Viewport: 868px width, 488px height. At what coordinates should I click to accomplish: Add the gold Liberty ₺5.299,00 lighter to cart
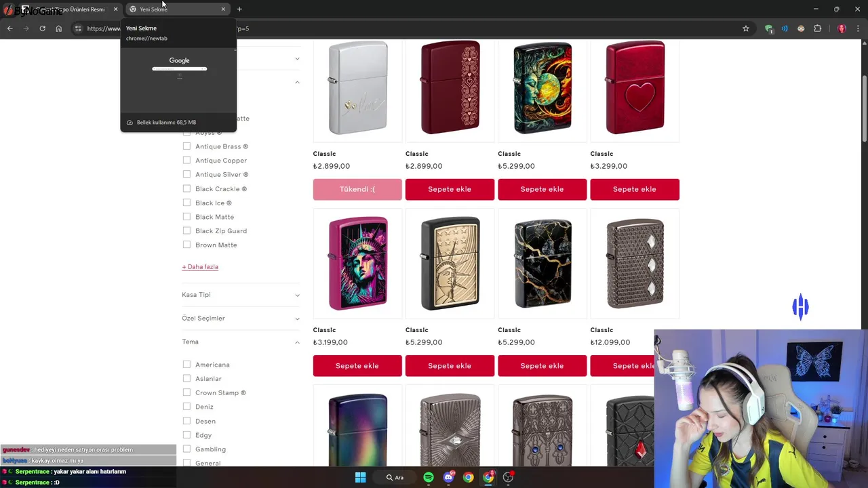point(450,366)
